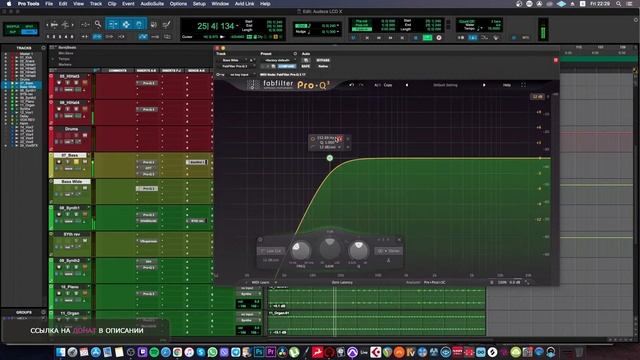Open MIDI Learn dropdown arrow
Screen dimensions: 640x360
(x=276, y=282)
